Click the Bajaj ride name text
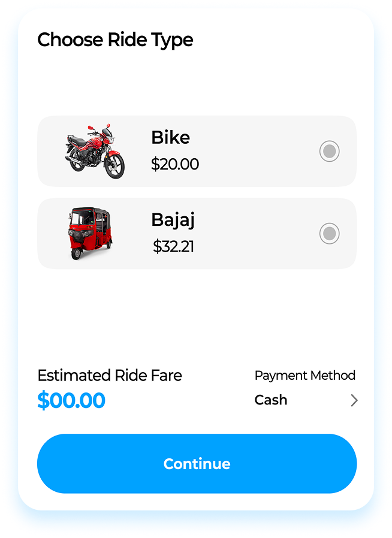392x538 pixels. click(x=173, y=220)
